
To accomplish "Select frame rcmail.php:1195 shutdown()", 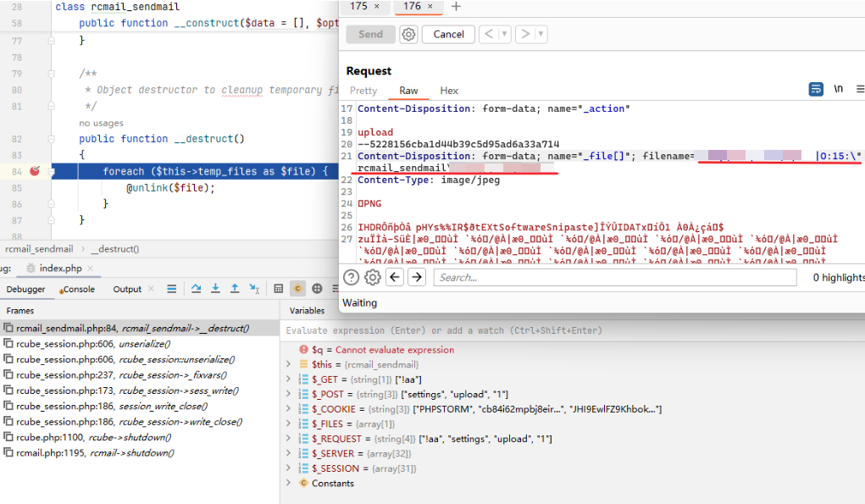I will 140,452.
